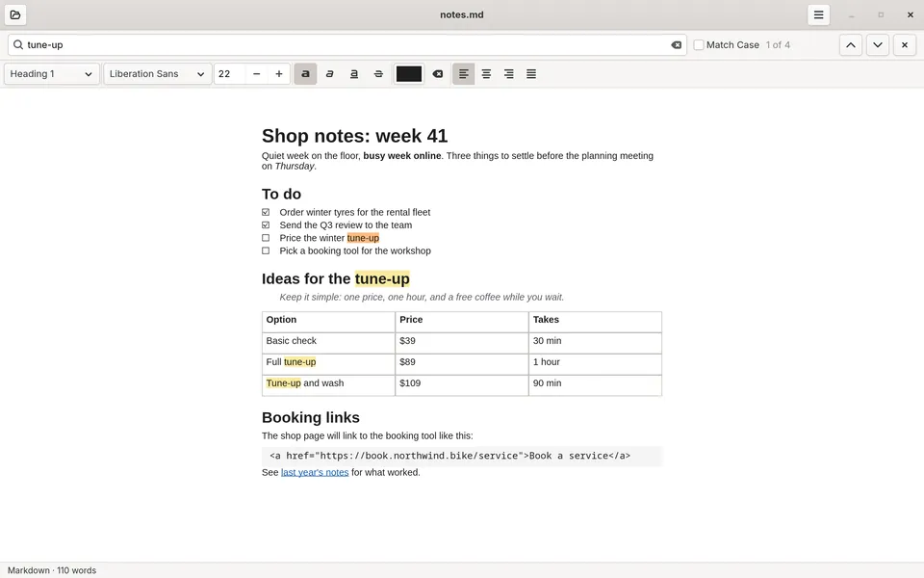
Task: Click the 'Basic check' table cell
Action: tap(328, 343)
